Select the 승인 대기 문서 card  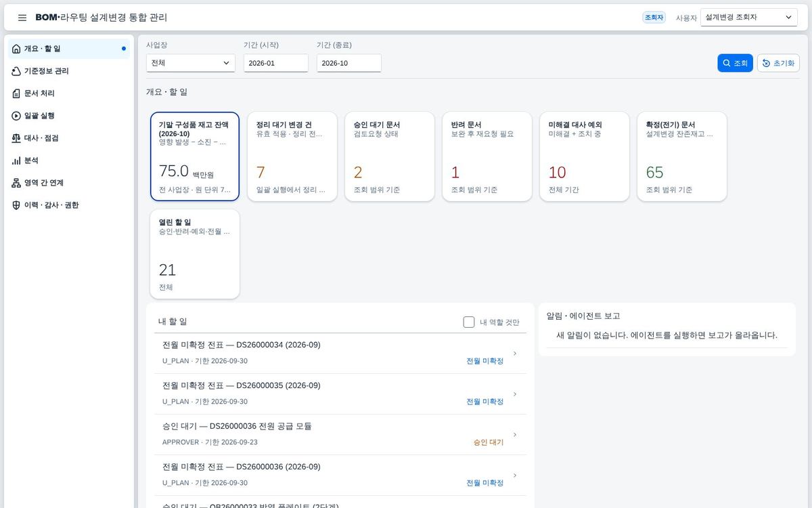point(390,156)
